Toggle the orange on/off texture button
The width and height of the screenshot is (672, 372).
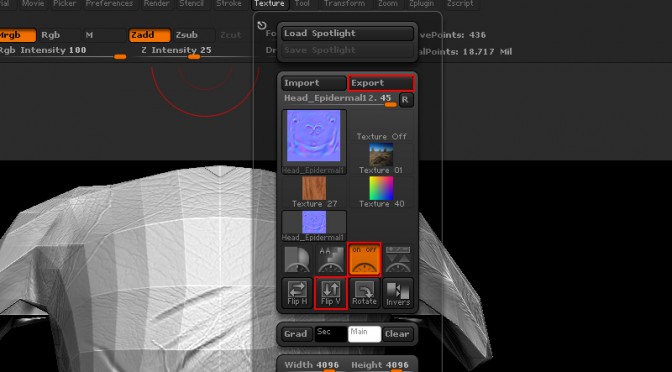click(x=364, y=259)
